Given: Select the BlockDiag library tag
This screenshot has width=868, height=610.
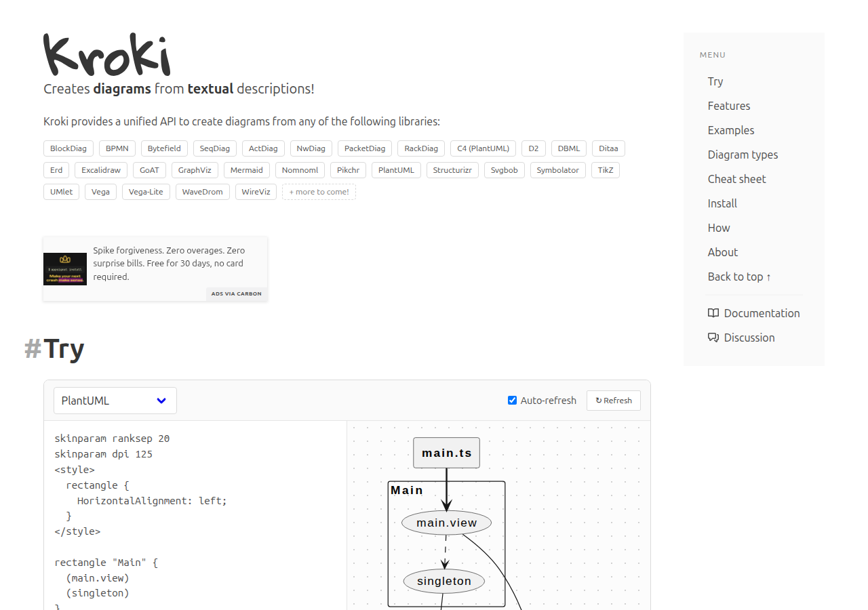Looking at the screenshot, I should click(x=68, y=148).
